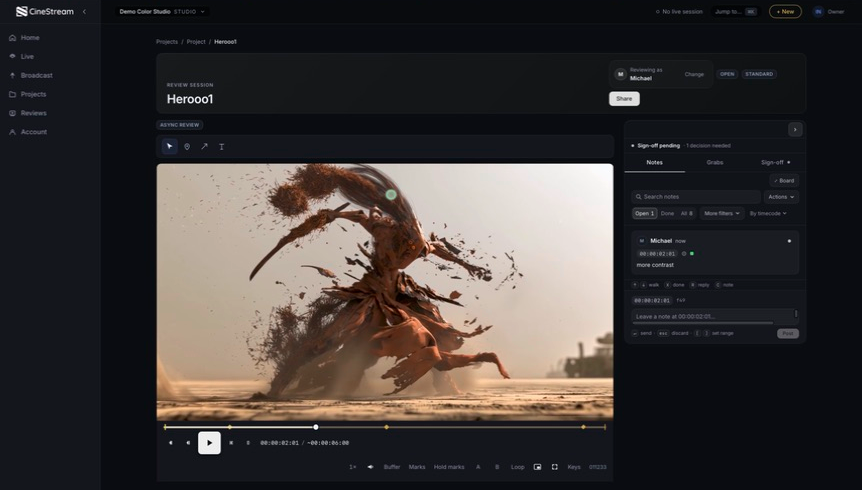Click the + New button
Image resolution: width=862 pixels, height=490 pixels.
[x=785, y=12]
